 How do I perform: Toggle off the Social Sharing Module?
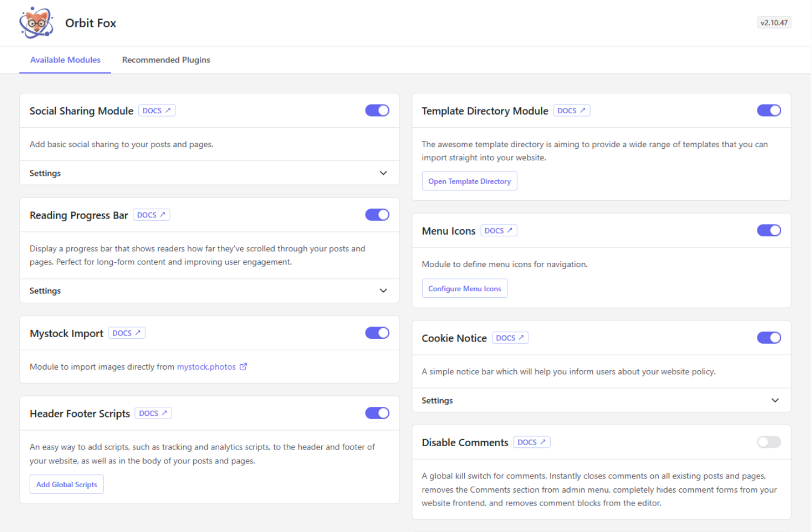tap(377, 111)
